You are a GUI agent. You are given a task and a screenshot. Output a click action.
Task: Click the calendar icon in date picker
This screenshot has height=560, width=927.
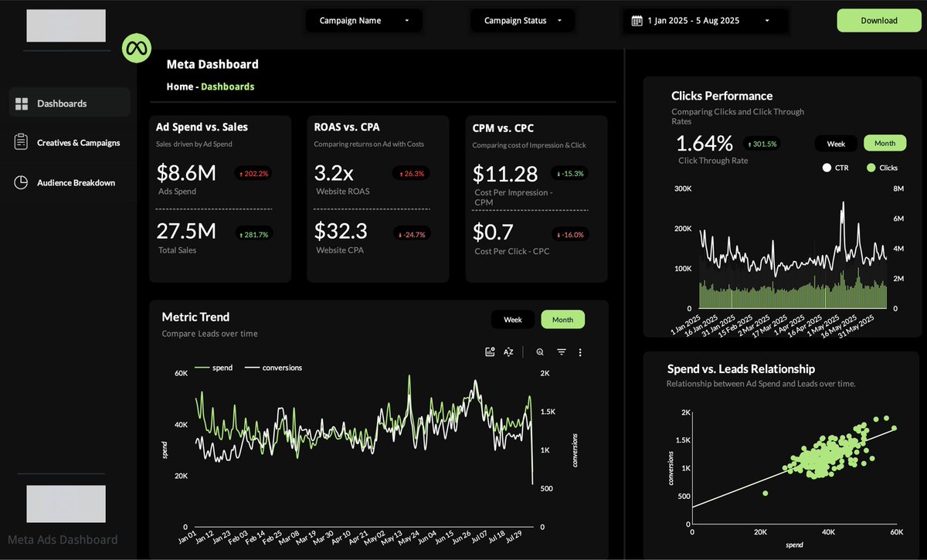pos(637,21)
